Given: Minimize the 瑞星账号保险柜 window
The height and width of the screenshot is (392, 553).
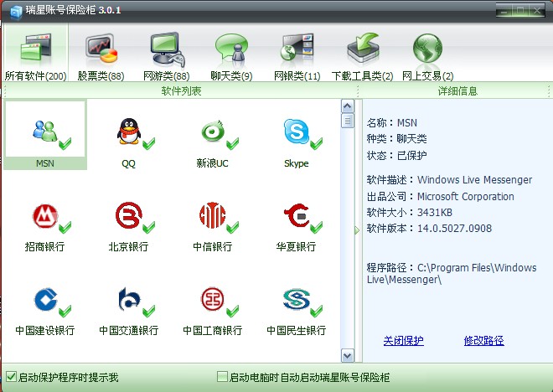Looking at the screenshot, I should (x=504, y=11).
